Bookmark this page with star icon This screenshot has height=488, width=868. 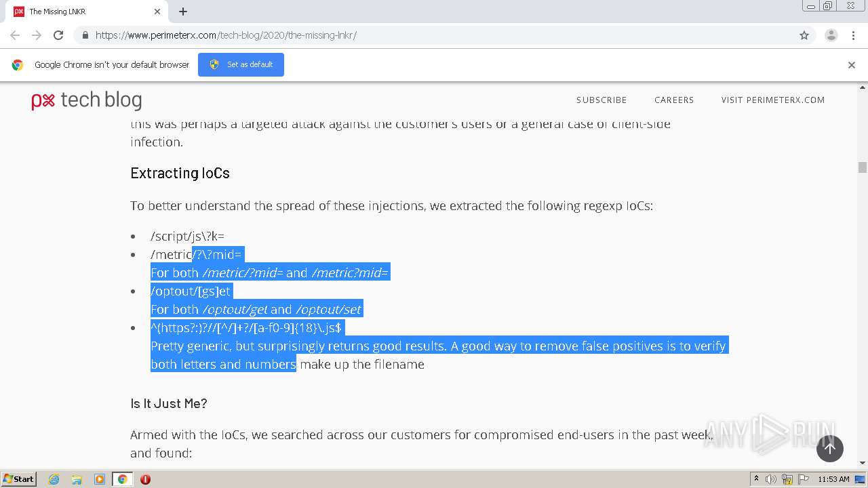[x=804, y=35]
